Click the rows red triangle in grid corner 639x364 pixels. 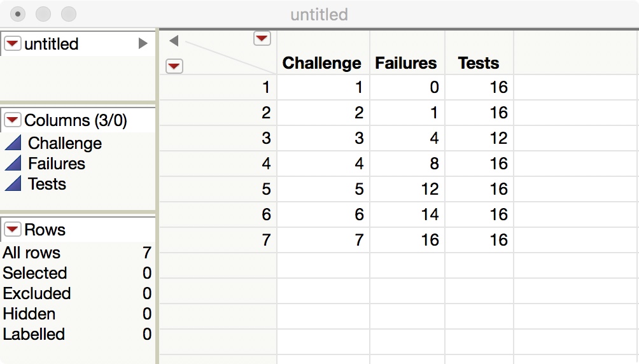pyautogui.click(x=174, y=66)
